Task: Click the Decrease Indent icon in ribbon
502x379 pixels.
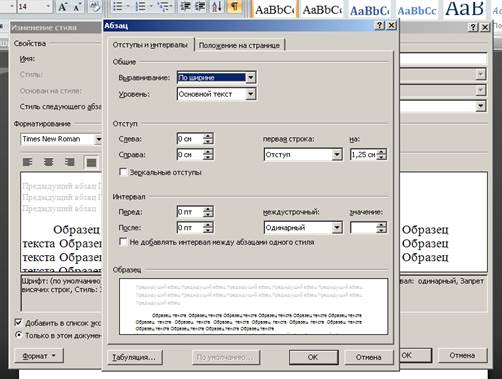Action: 185,7
